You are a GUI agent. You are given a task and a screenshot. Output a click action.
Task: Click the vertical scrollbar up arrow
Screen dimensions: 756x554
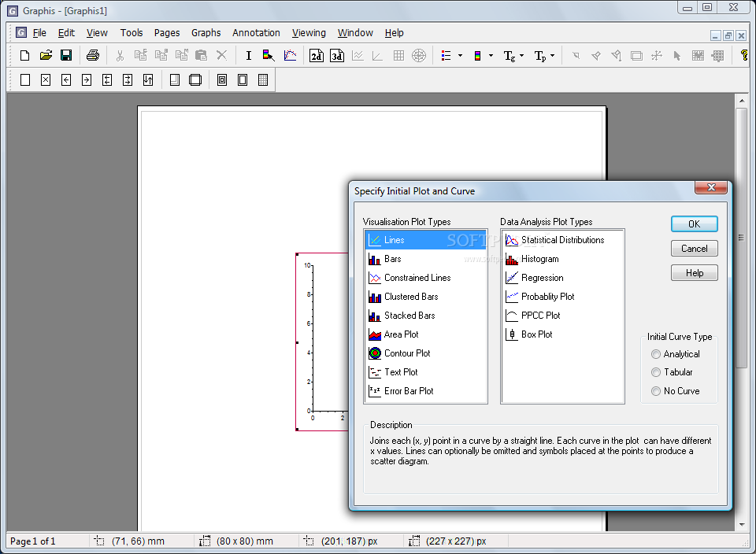tap(742, 102)
